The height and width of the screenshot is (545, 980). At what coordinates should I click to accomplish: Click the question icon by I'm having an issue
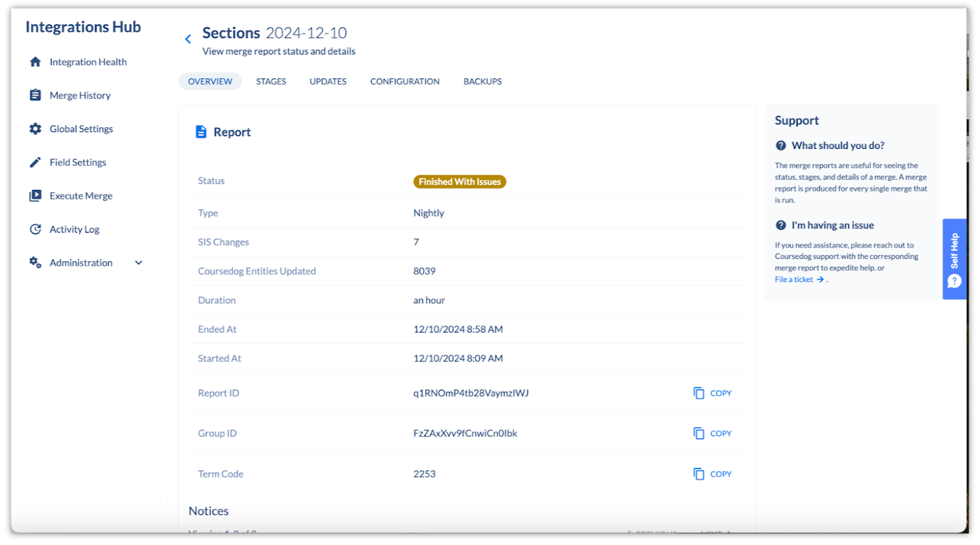(781, 225)
